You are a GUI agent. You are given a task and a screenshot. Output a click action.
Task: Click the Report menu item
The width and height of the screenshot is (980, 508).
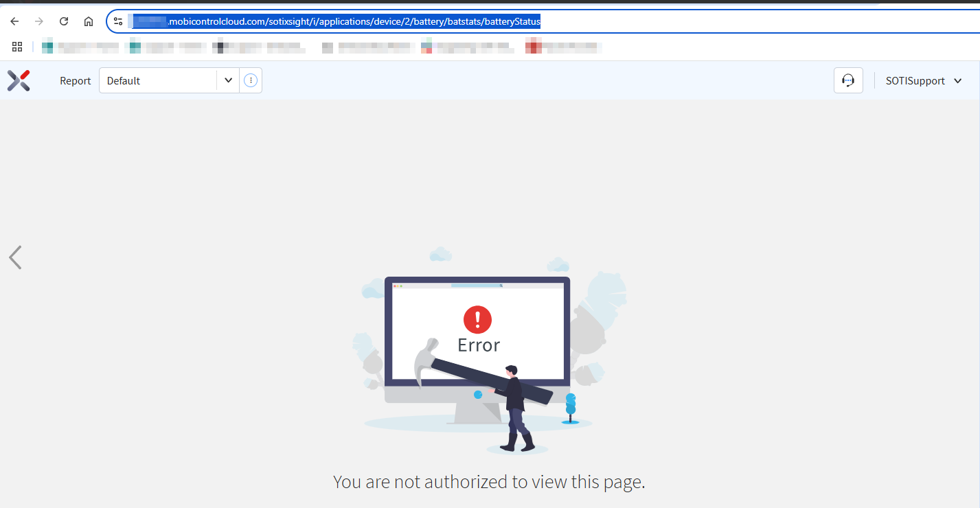[x=75, y=80]
